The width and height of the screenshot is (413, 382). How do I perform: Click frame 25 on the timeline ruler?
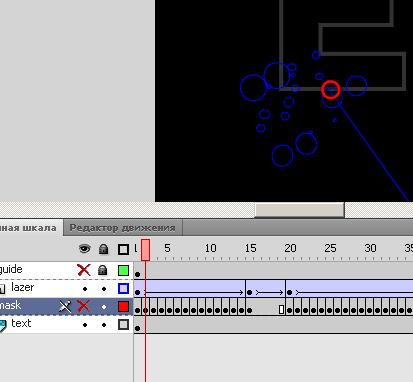(x=330, y=248)
